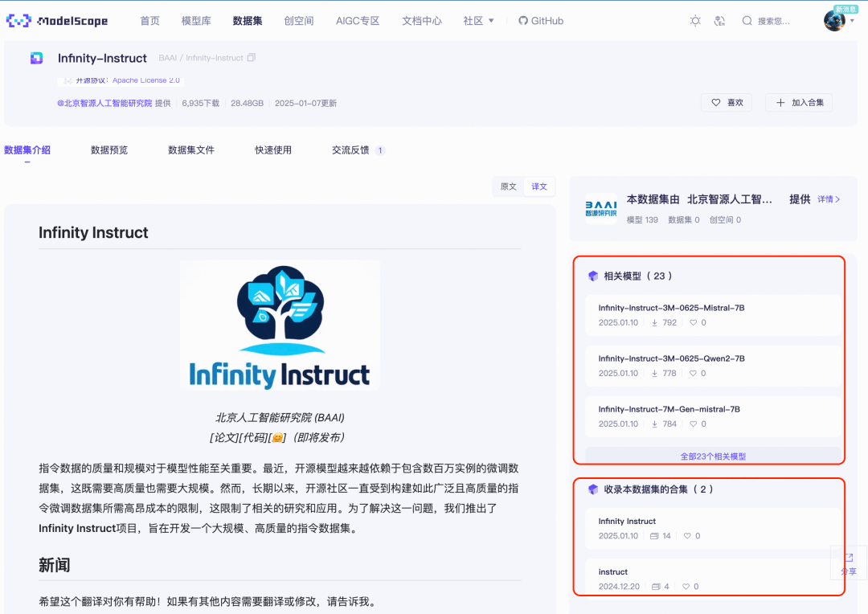Screen dimensions: 868x614
Task: Open @北京智源人工智能研究院 provider link
Action: [104, 103]
